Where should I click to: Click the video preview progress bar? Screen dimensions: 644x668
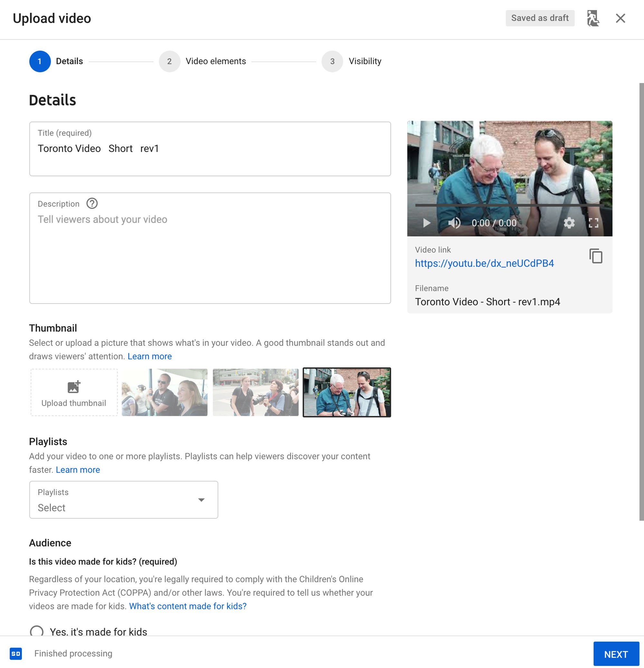tap(509, 205)
